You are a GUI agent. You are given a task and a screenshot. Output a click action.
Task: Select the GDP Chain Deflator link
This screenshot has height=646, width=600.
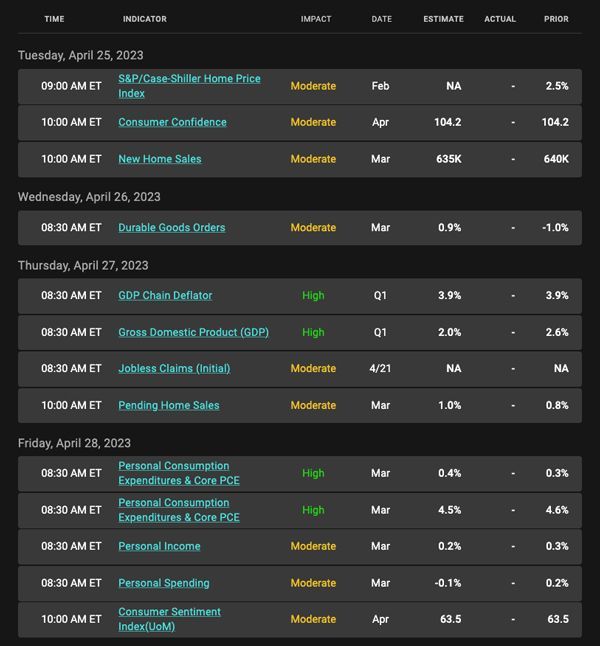point(165,295)
